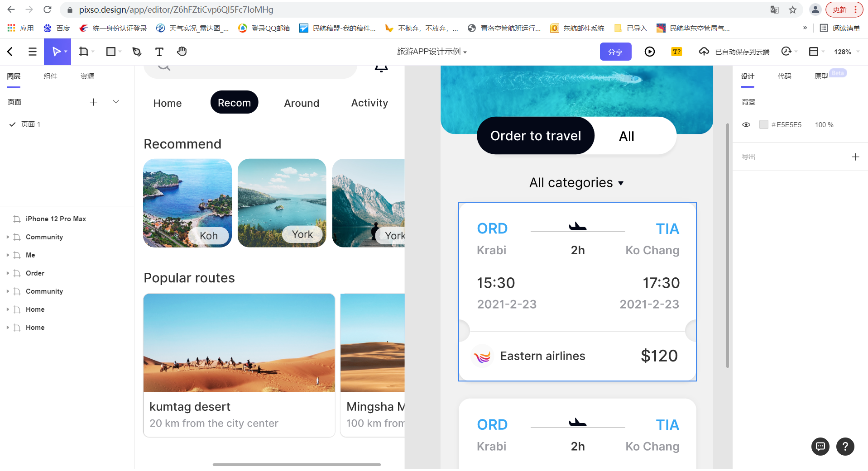This screenshot has height=471, width=868.
Task: Select the iPhone 12 Pro Max layer
Action: pos(56,219)
